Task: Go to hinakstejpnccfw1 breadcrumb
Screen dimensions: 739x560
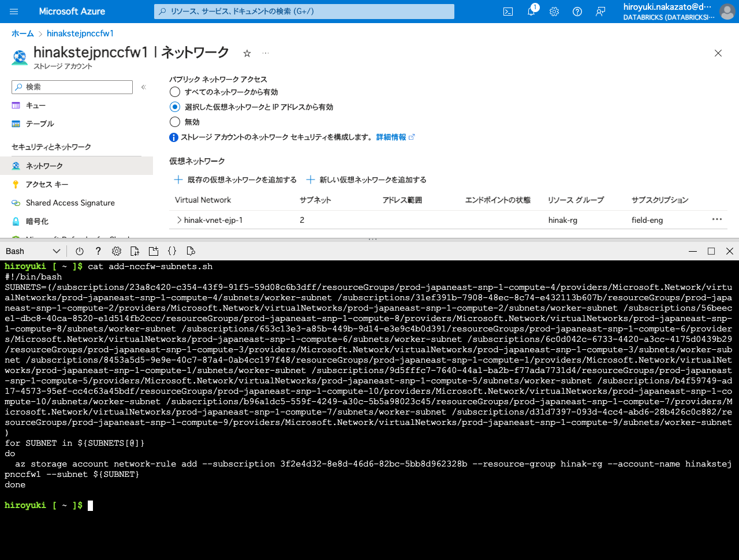Action: (x=80, y=33)
